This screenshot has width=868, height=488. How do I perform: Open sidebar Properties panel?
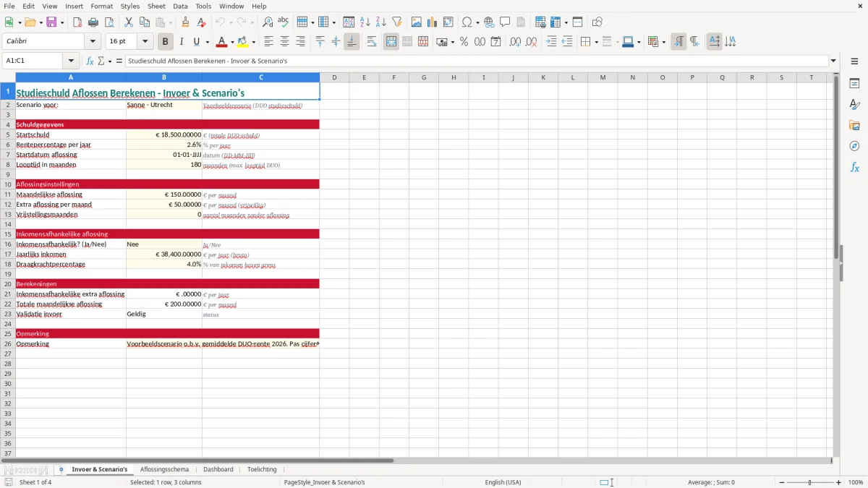(854, 84)
